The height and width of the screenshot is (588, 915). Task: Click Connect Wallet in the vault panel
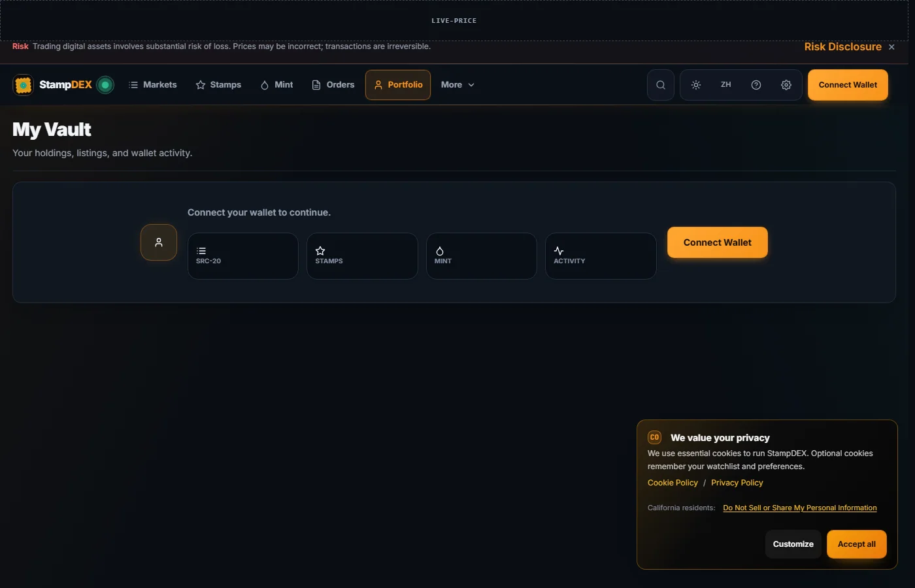(718, 242)
